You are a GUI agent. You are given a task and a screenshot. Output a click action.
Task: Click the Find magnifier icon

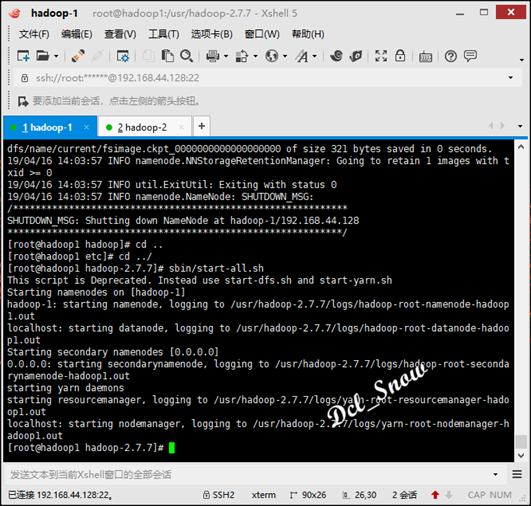click(186, 56)
